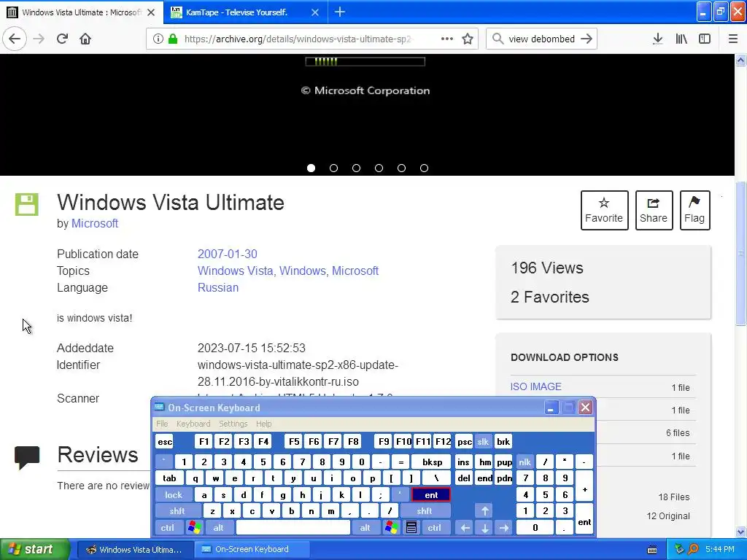Click the right arrow key
The height and width of the screenshot is (560, 747).
[503, 527]
